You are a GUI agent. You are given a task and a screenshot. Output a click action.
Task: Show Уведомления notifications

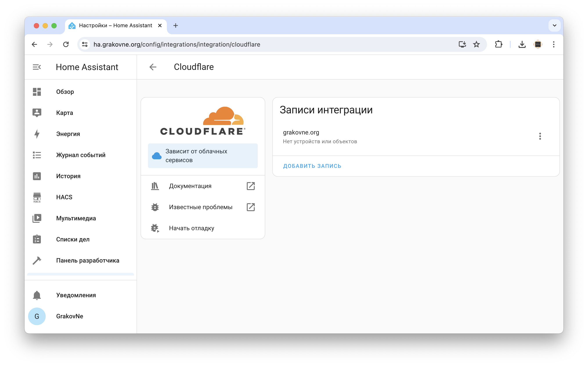point(76,295)
